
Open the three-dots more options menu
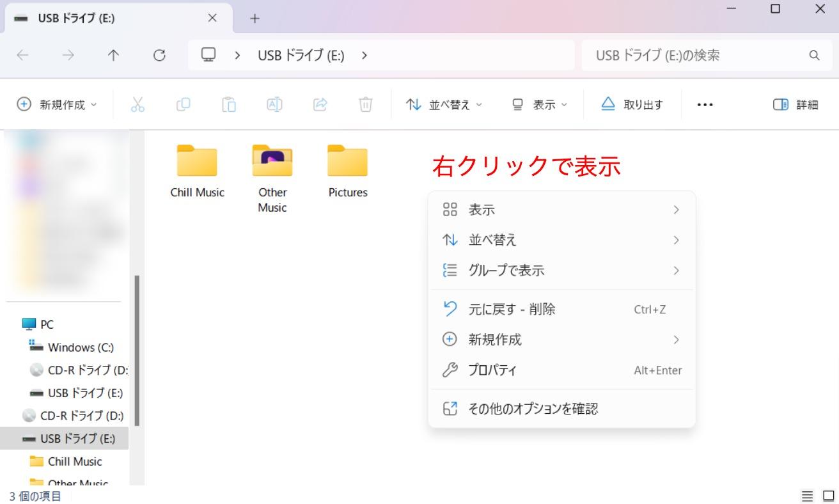[x=705, y=104]
